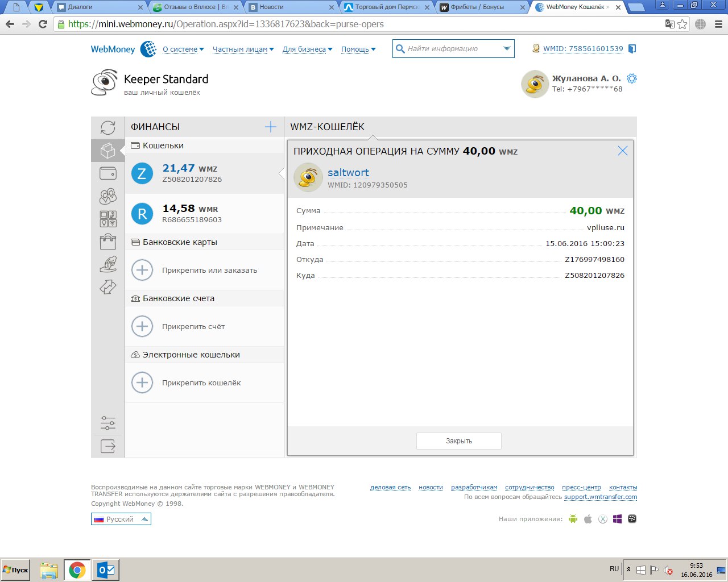Screen dimensions: 728x582
Task: Open the Для бизнеса dropdown menu
Action: tap(307, 49)
